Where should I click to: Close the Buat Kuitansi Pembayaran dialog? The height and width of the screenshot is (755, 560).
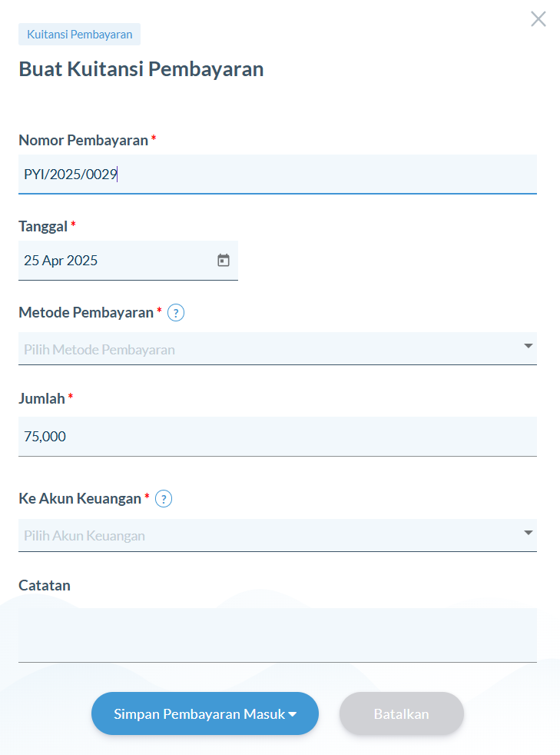[x=538, y=19]
